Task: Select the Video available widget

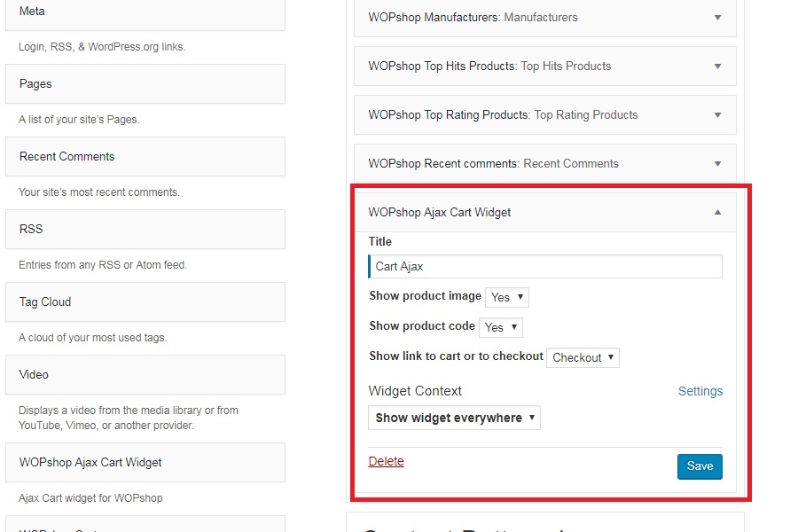Action: (x=145, y=375)
